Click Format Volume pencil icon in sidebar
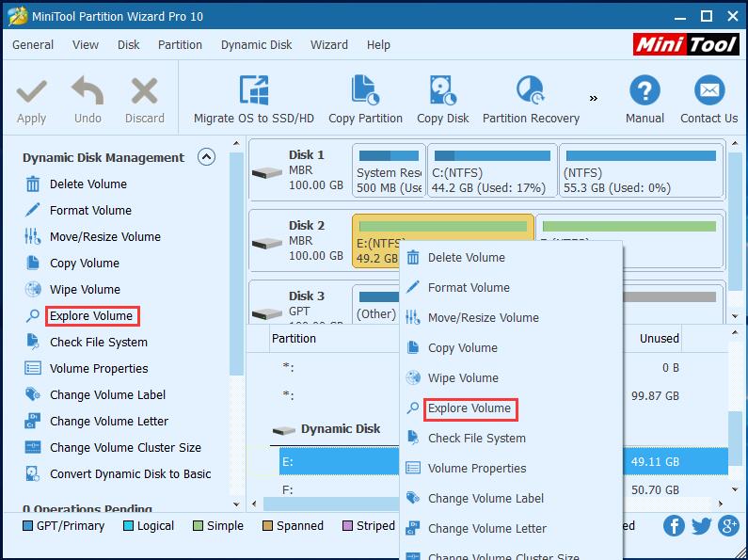The image size is (748, 560). [x=32, y=210]
